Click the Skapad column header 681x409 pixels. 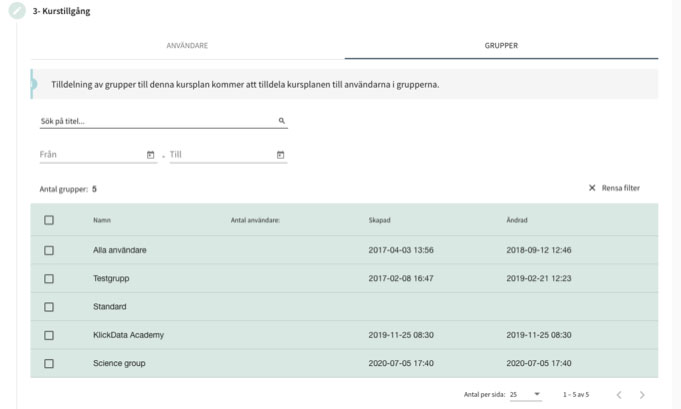tap(379, 220)
